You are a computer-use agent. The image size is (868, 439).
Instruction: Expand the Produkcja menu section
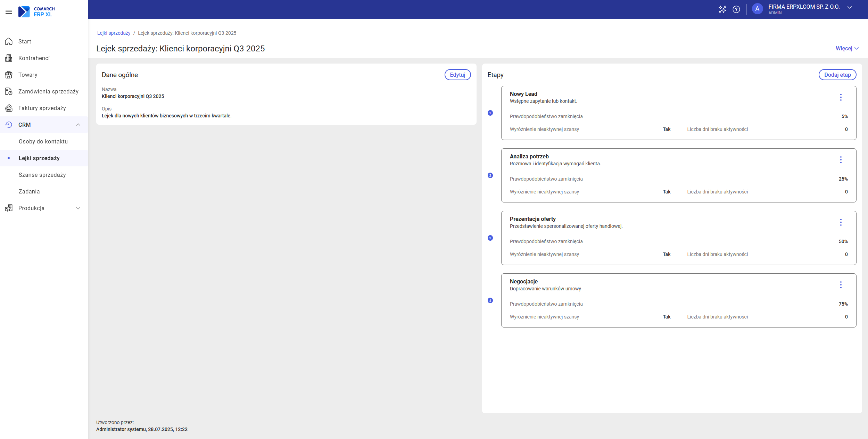(x=78, y=208)
